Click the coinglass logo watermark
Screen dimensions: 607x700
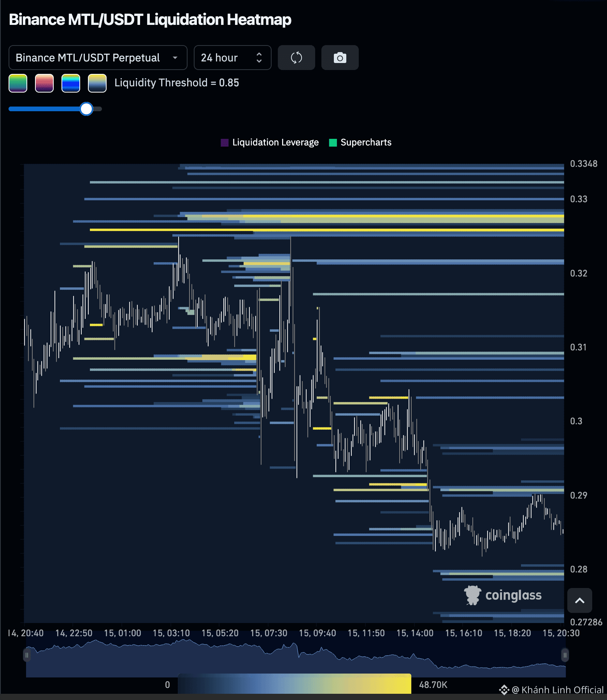[503, 595]
